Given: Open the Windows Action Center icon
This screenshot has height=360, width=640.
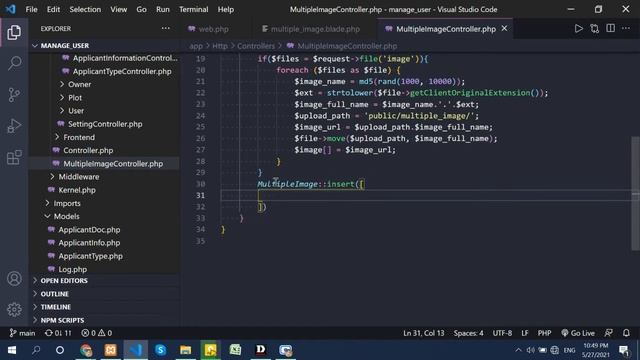Looking at the screenshot, I should point(624,350).
